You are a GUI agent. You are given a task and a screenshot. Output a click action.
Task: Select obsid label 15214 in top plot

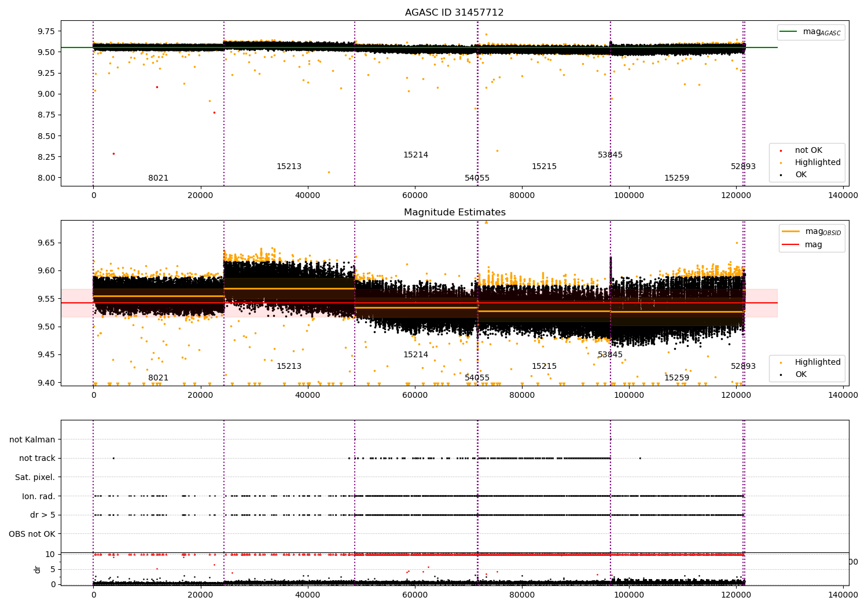pos(415,155)
